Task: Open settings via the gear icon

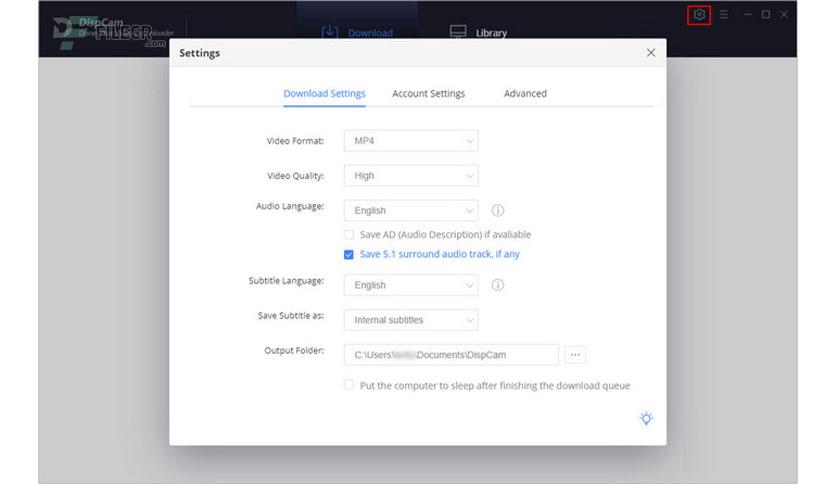Action: 699,15
